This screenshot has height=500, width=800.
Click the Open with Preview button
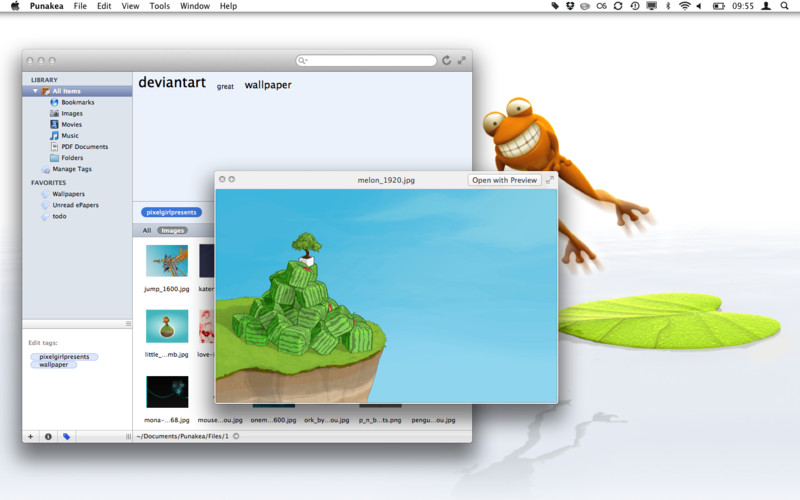tap(504, 180)
